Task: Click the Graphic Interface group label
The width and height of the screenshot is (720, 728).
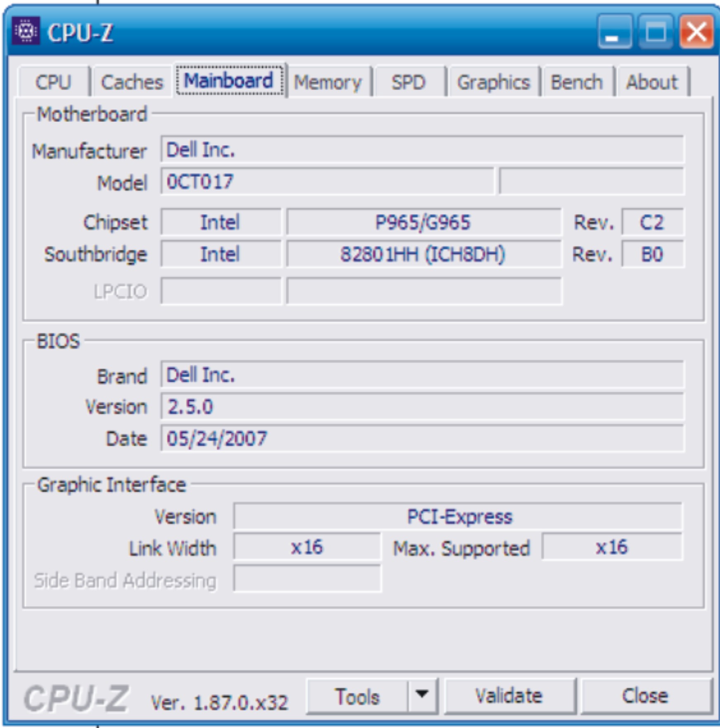Action: tap(111, 485)
